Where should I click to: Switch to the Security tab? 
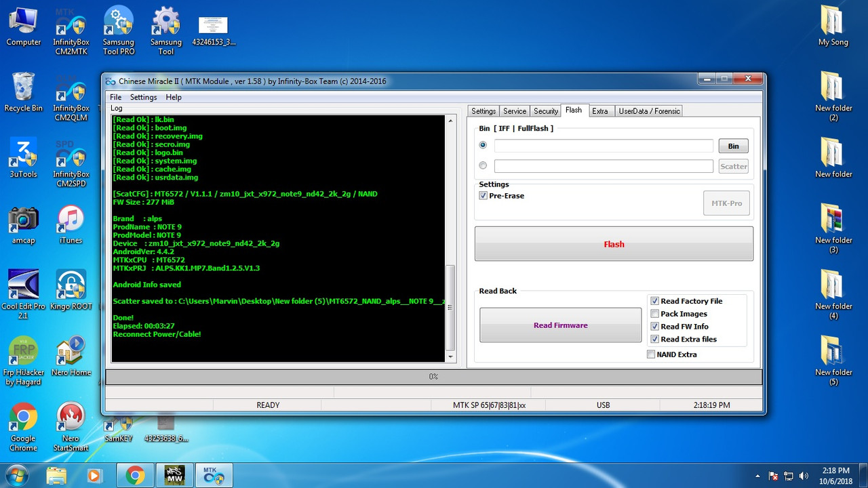(546, 111)
